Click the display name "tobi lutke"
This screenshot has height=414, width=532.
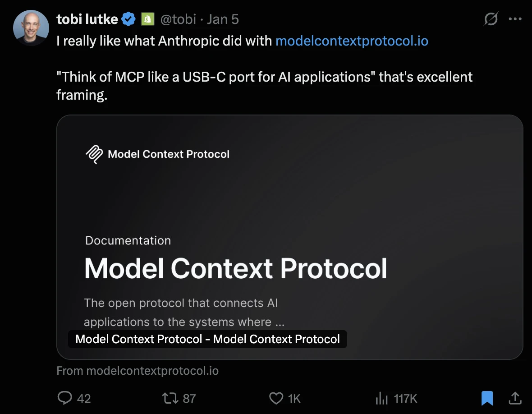tap(87, 19)
